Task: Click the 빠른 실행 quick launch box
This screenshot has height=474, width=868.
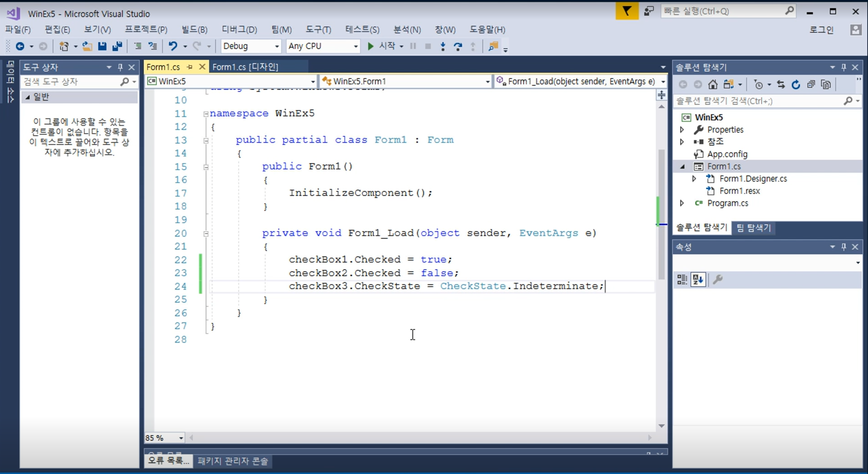Action: click(x=729, y=11)
